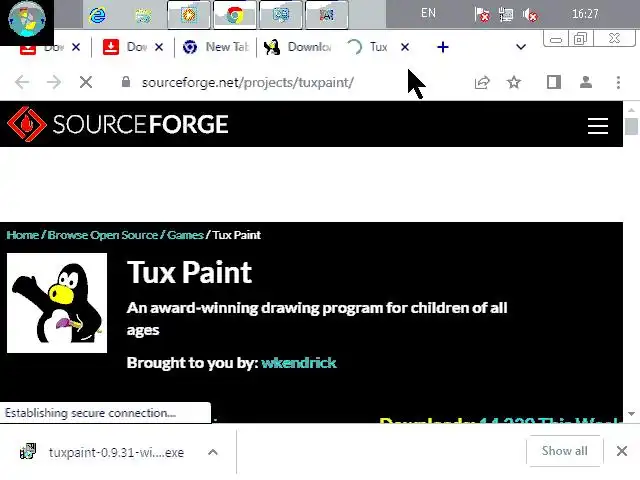Go forward in browser history
Viewport: 640px width, 480px height.
click(x=53, y=82)
